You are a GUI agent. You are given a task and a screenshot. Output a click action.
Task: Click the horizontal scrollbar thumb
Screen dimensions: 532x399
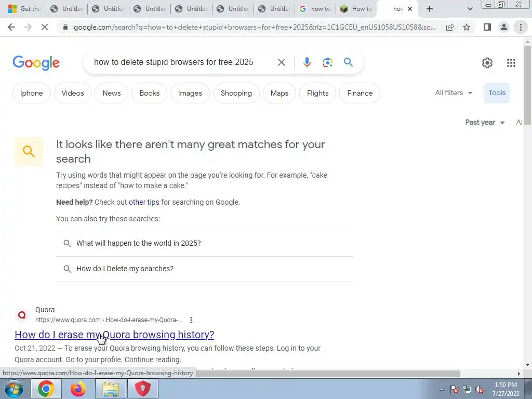tap(328, 374)
